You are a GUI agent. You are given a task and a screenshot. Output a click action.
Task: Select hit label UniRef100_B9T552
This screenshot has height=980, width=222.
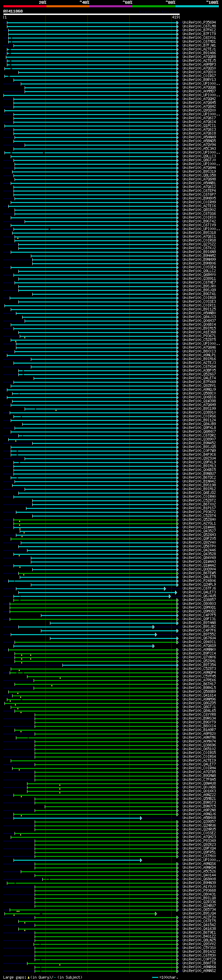(x=199, y=634)
